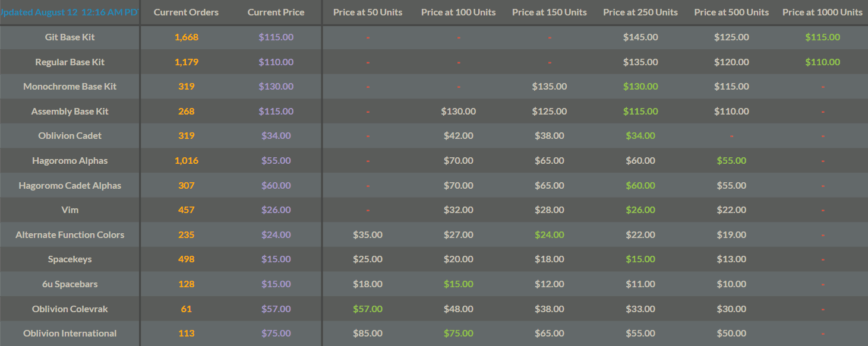
Task: Open the Oblivion Cadet row label
Action: pos(70,136)
